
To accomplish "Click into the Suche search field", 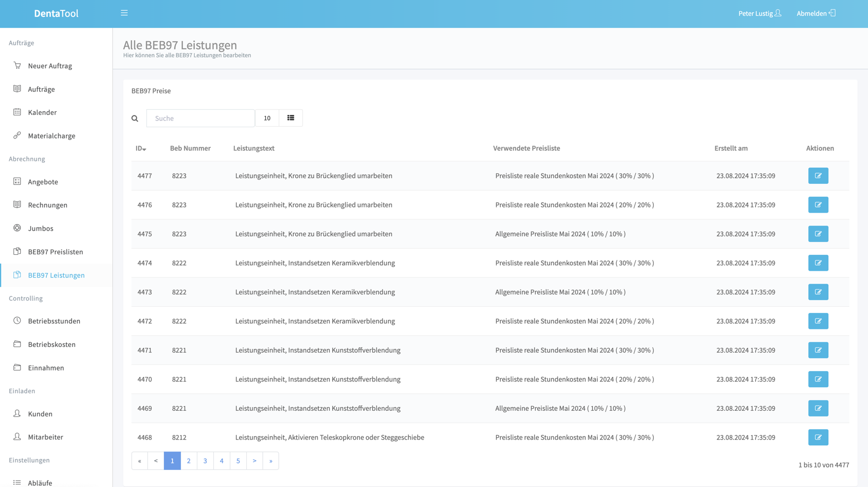I will click(200, 118).
